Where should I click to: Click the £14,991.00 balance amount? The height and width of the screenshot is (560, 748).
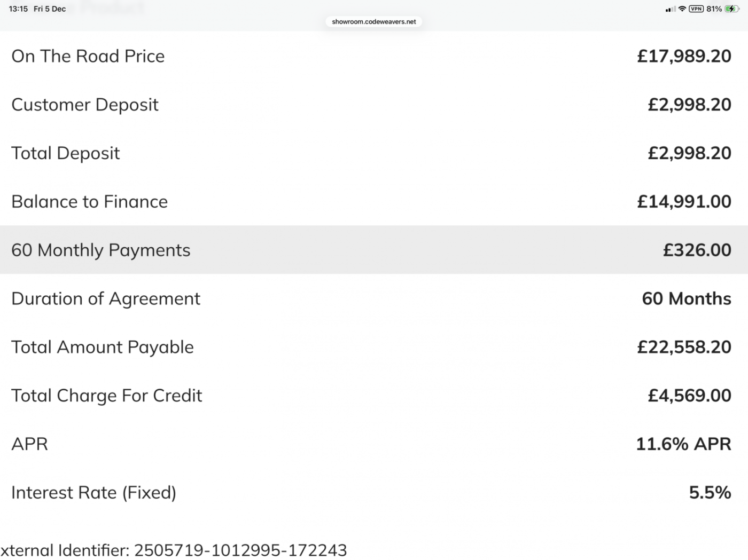[x=684, y=202]
